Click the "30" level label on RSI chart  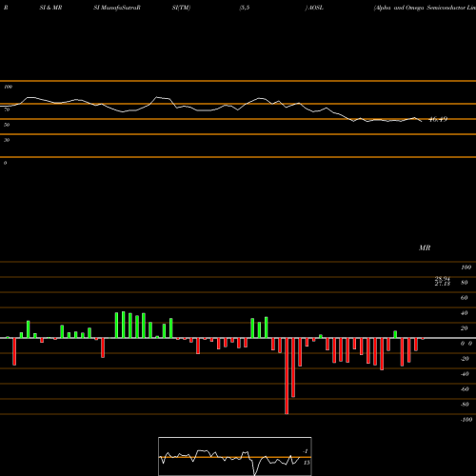pos(7,140)
